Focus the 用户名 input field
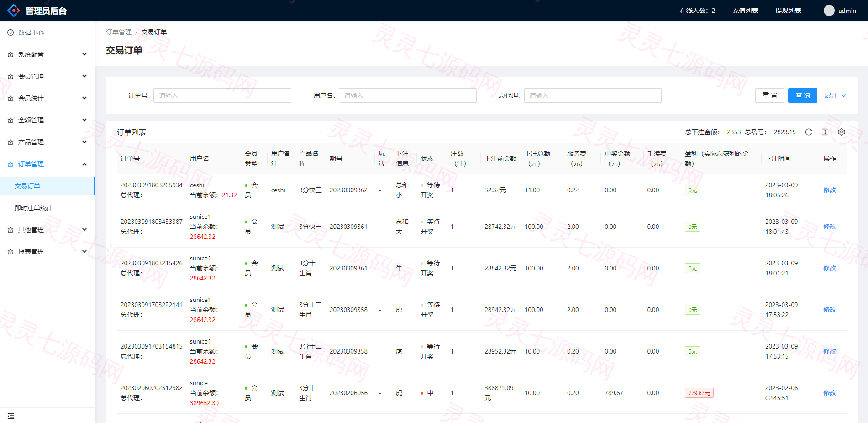The width and height of the screenshot is (868, 423). click(x=408, y=95)
